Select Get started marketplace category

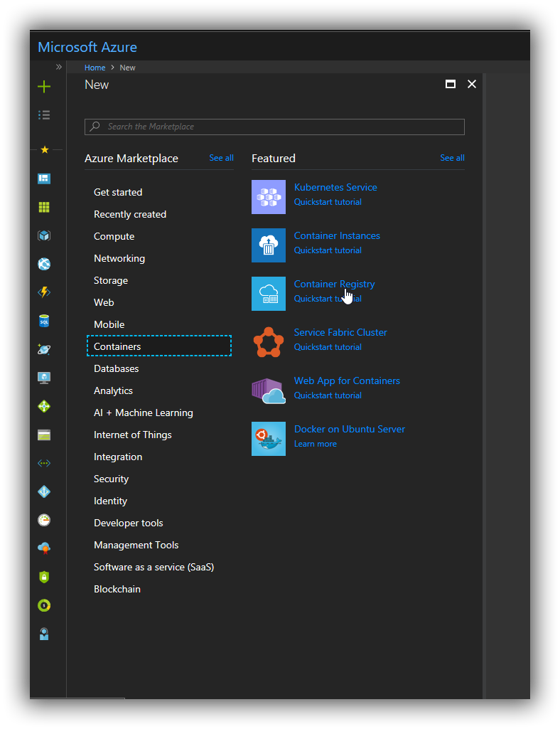118,192
